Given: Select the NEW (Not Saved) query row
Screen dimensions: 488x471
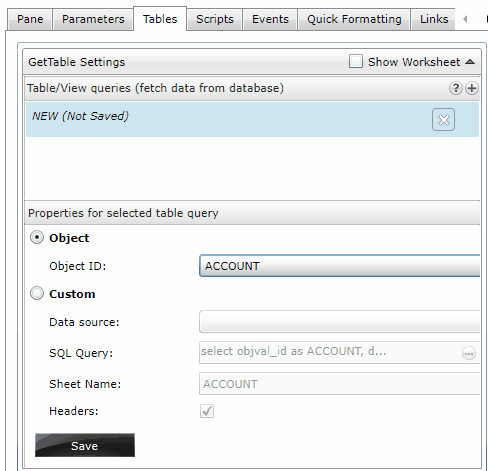Looking at the screenshot, I should coord(252,120).
